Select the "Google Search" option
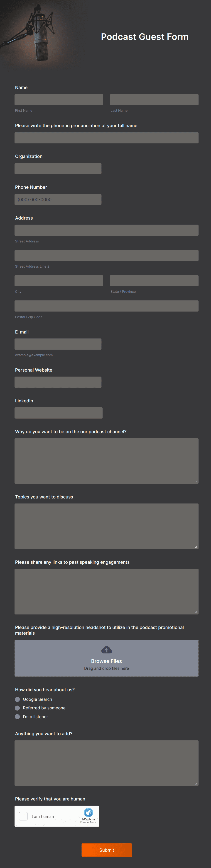The width and height of the screenshot is (211, 868). pos(17,699)
